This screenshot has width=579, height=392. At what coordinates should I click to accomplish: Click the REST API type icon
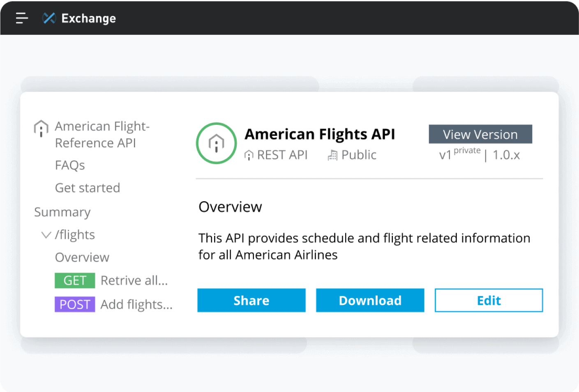(x=249, y=155)
